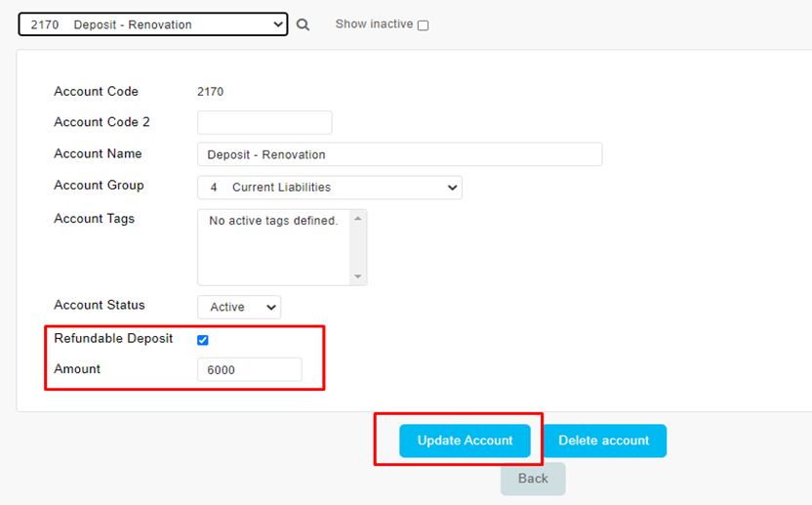The width and height of the screenshot is (812, 505).
Task: Click the magnifier search icon
Action: pyautogui.click(x=303, y=24)
